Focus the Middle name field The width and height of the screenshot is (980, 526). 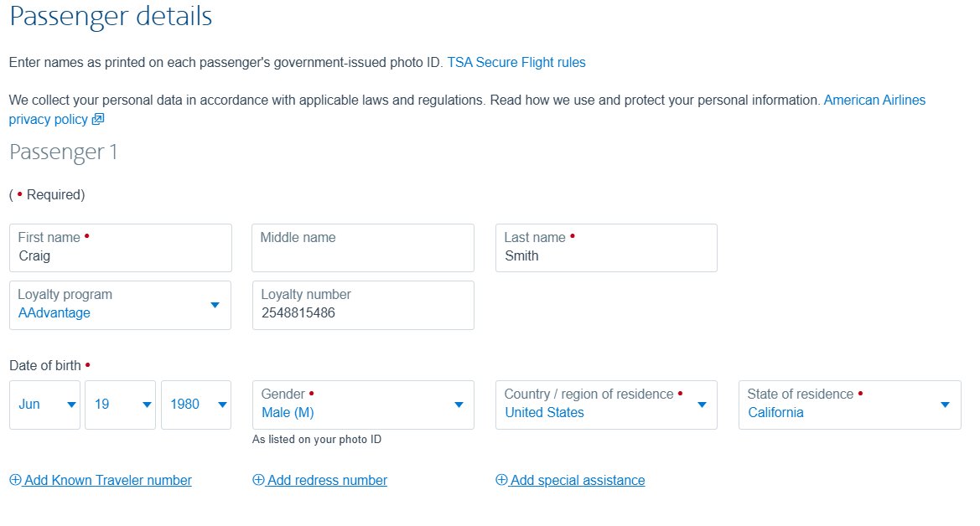point(362,255)
